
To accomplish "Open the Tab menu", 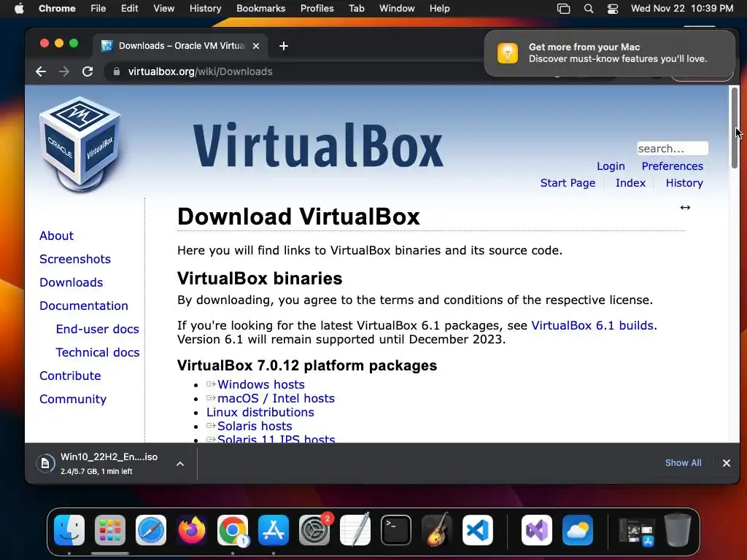I will [x=356, y=8].
